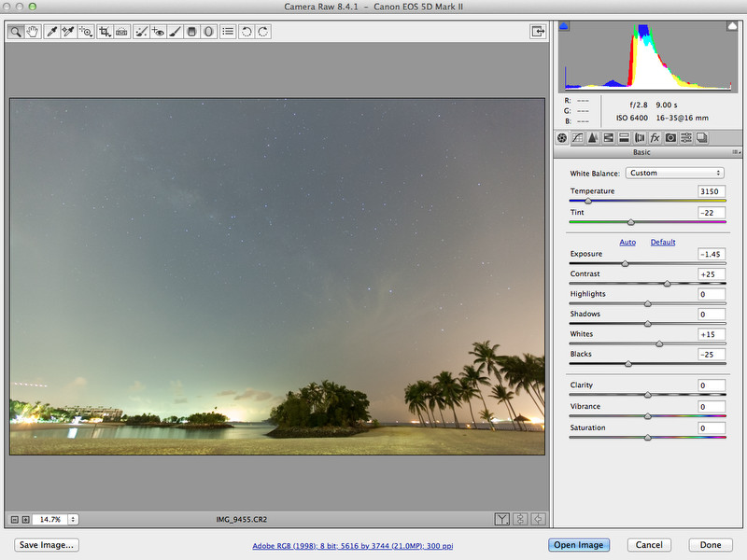This screenshot has width=747, height=560.
Task: Switch to the Basic panel tab
Action: coord(562,137)
